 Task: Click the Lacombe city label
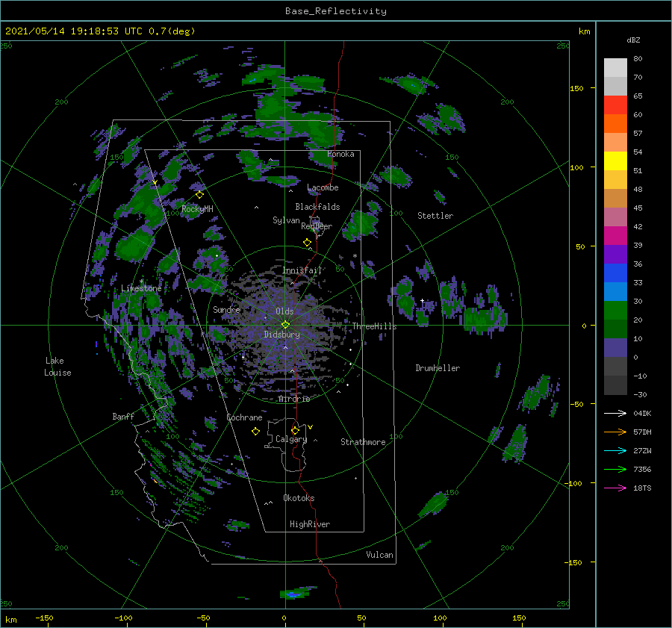(323, 187)
